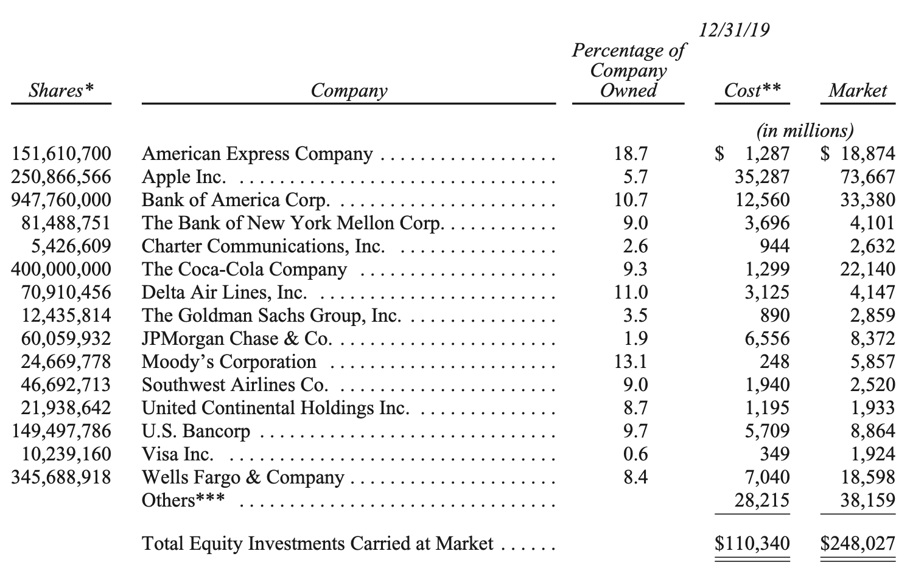Click the $248,027 total market value
The image size is (924, 579).
pyautogui.click(x=858, y=543)
